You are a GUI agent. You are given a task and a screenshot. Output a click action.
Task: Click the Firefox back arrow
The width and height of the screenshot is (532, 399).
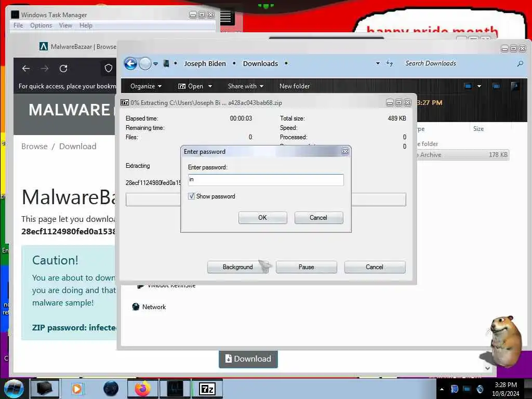click(x=26, y=69)
